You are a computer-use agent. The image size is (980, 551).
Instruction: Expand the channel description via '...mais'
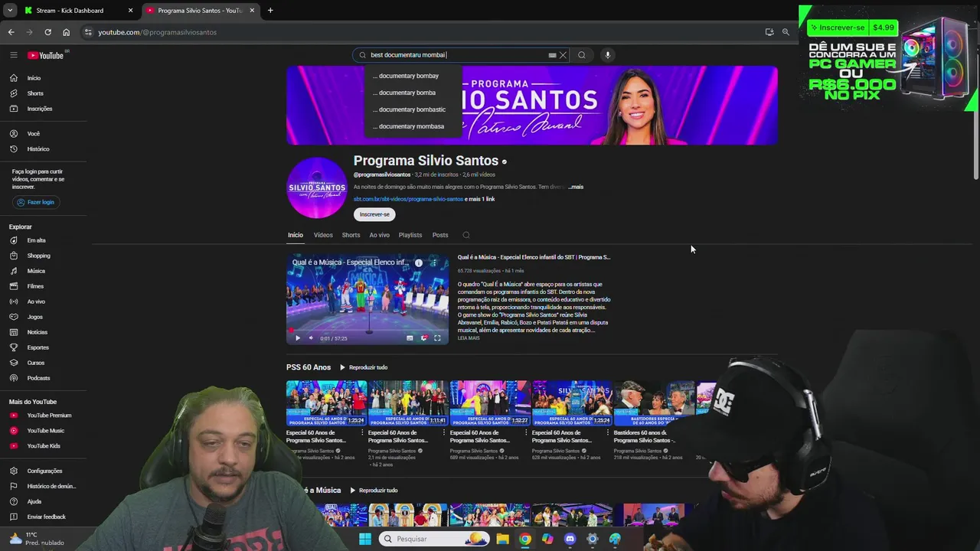pos(576,187)
